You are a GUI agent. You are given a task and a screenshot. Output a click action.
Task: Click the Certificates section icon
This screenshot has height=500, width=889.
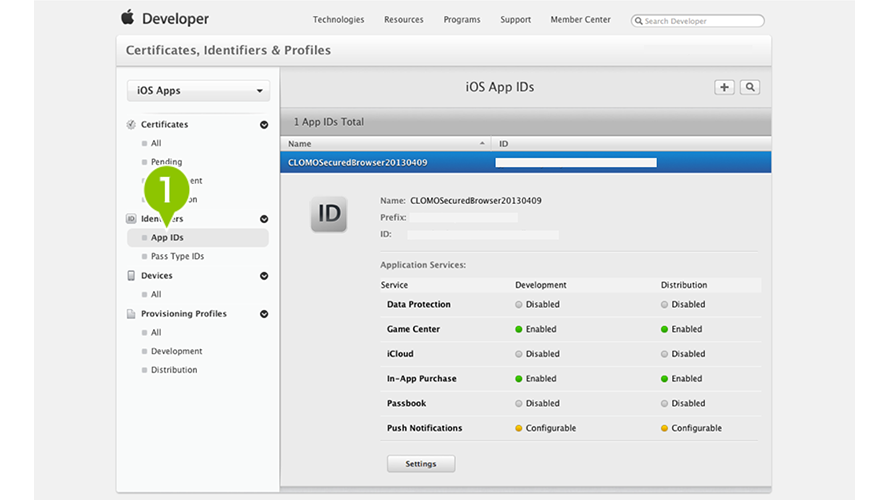(131, 124)
